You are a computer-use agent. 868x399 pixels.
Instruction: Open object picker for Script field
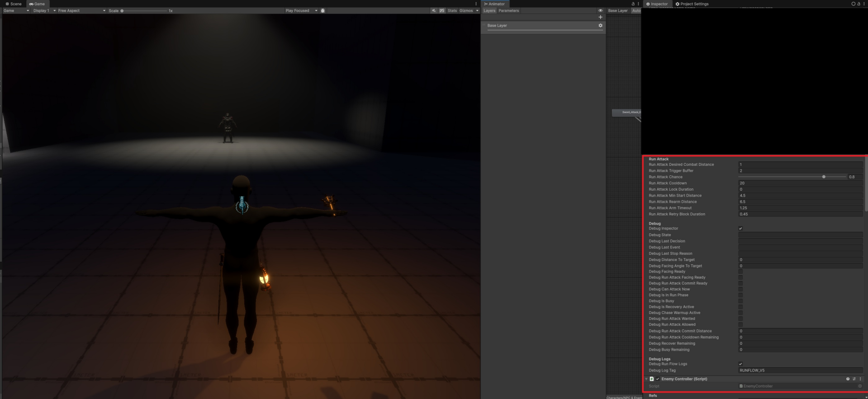click(x=860, y=386)
